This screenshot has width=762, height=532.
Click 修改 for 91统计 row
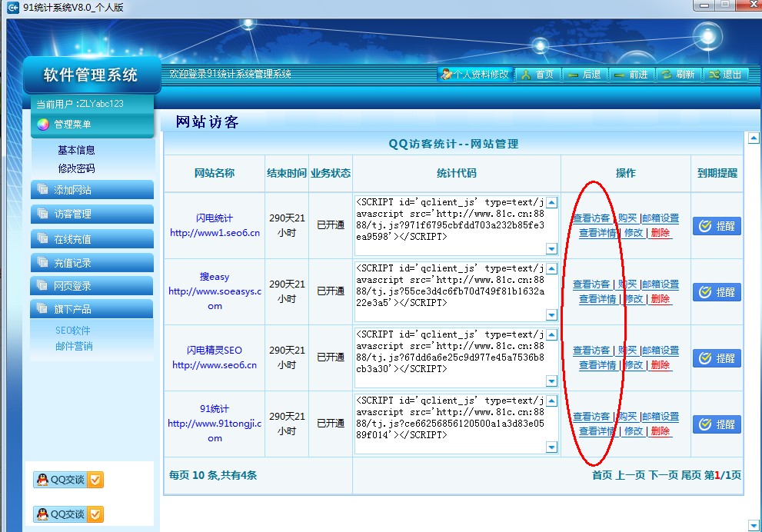coord(634,431)
